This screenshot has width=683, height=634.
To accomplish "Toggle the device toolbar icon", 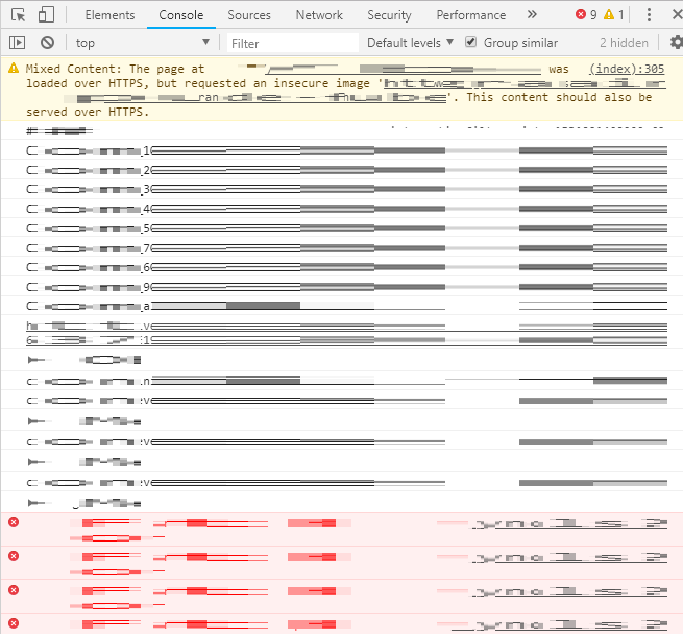I will pyautogui.click(x=47, y=15).
